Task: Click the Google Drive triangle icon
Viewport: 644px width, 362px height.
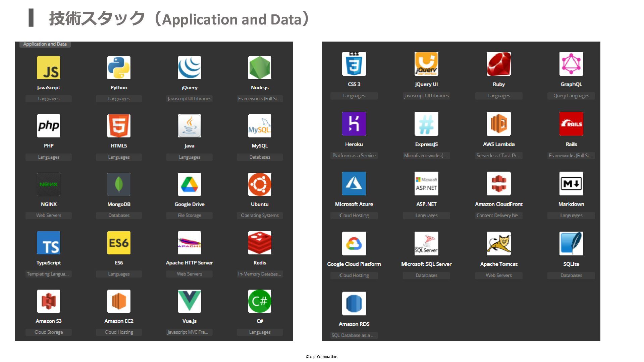Action: pos(189,184)
